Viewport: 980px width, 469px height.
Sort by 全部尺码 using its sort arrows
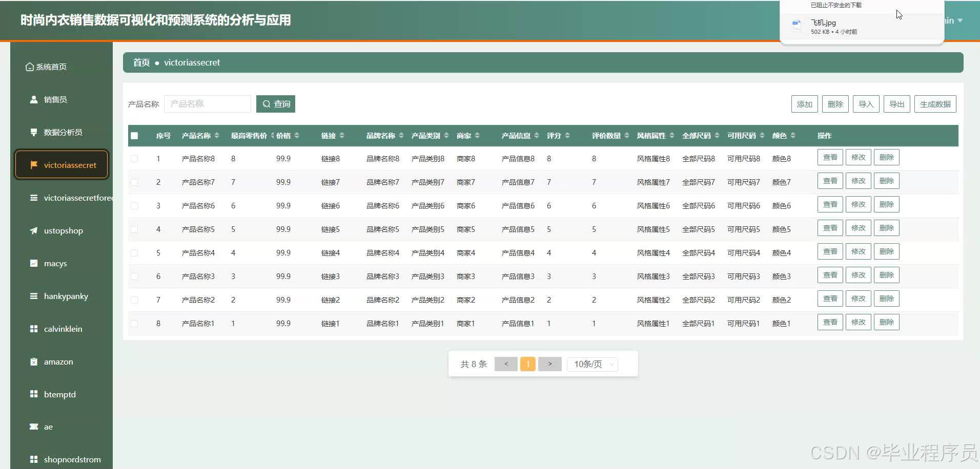(717, 136)
